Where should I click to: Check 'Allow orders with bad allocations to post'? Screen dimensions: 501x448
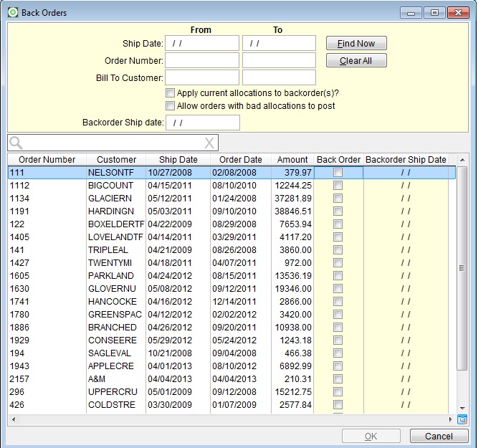point(170,106)
